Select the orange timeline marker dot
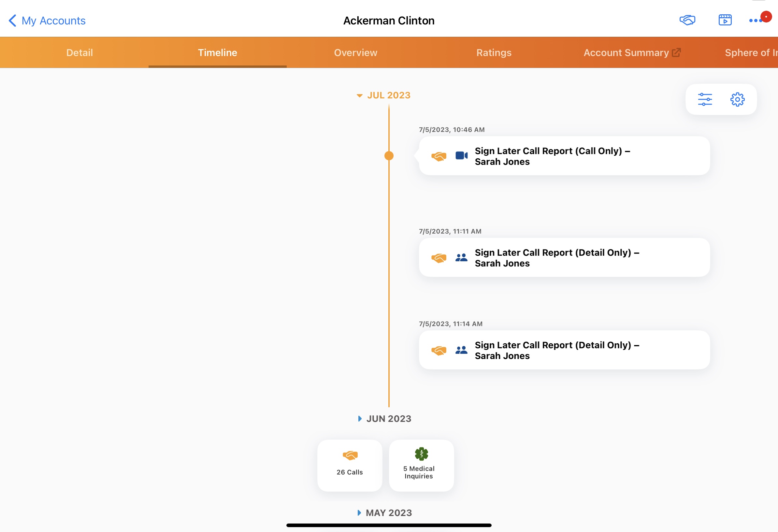Viewport: 778px width, 532px height. (389, 156)
